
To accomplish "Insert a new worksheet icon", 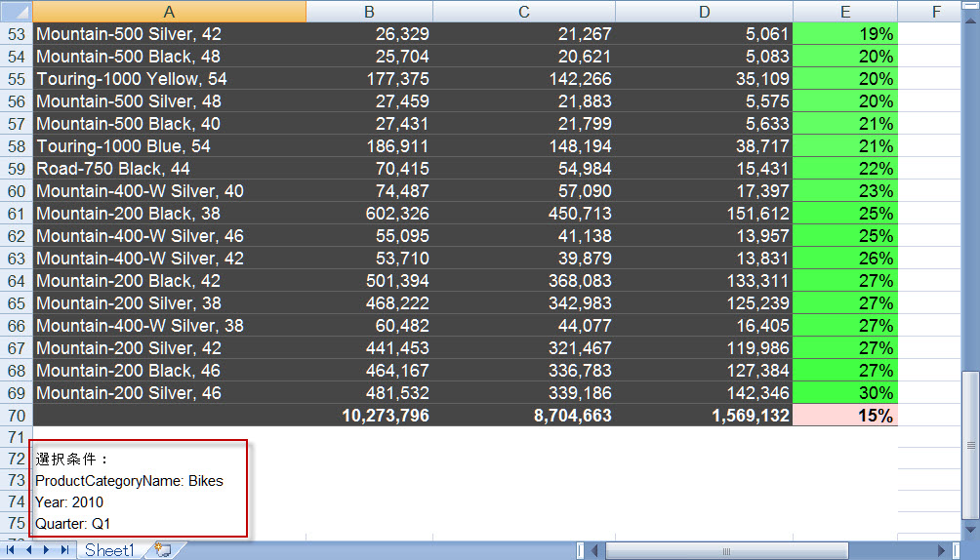I will click(x=162, y=550).
